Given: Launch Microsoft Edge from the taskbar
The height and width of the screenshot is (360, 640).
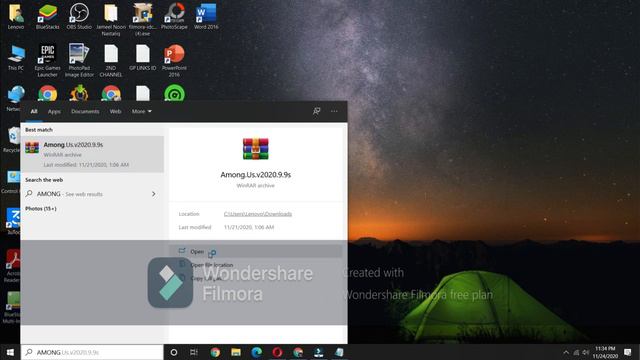Looking at the screenshot, I should coord(257,352).
